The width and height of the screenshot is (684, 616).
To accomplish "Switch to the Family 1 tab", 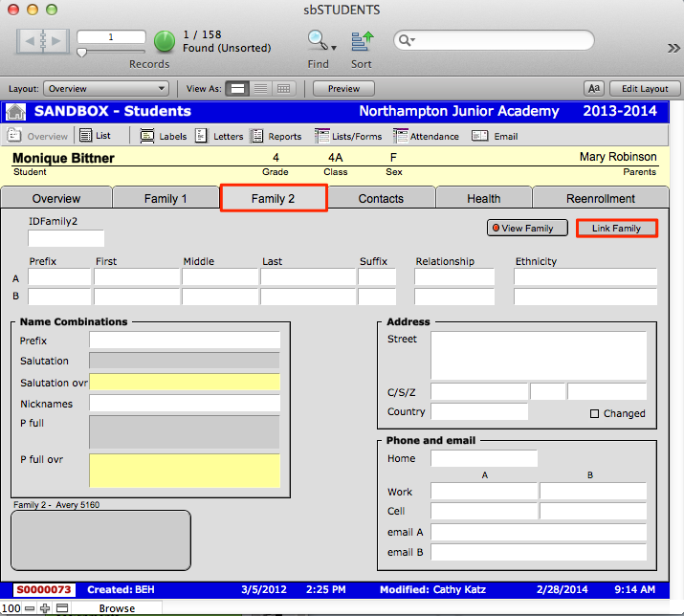I will 165,199.
